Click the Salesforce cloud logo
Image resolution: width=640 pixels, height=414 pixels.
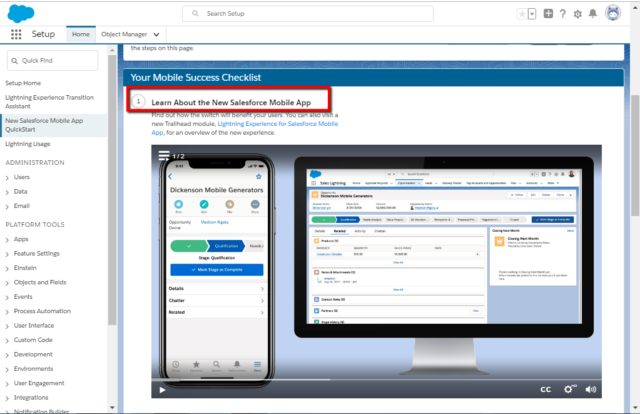19,12
